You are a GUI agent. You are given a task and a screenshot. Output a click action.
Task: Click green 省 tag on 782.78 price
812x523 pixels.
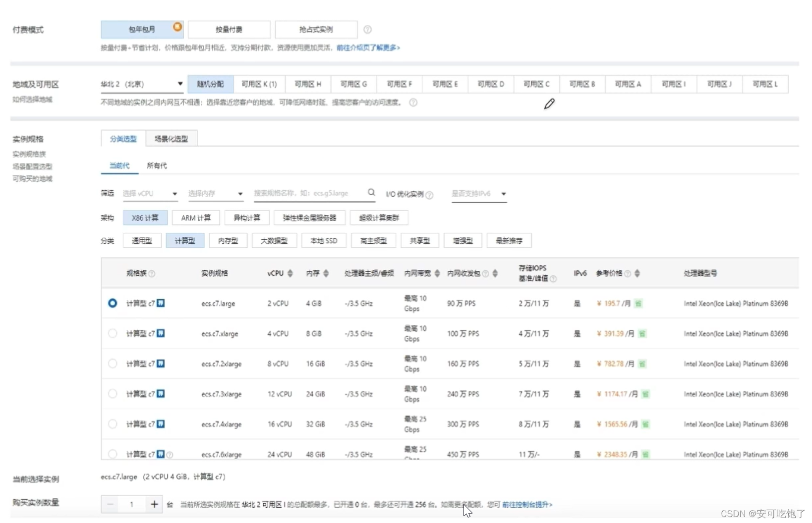(x=642, y=364)
